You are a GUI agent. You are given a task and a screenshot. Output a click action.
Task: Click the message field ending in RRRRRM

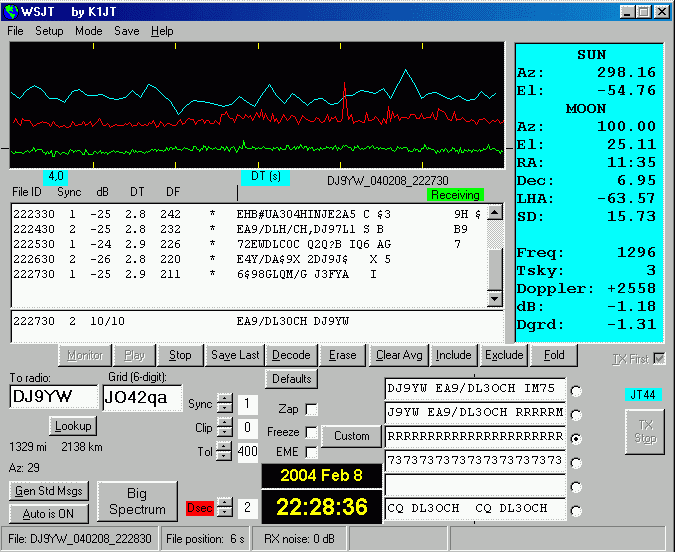coord(475,412)
